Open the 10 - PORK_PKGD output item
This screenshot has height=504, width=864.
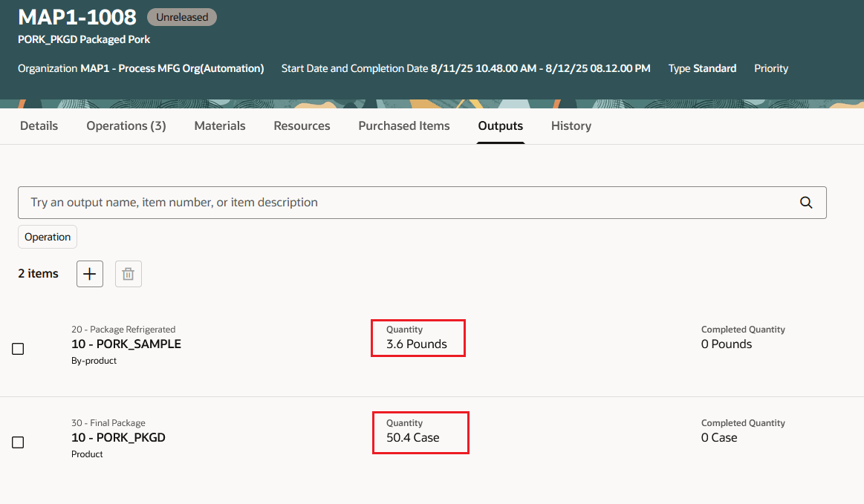(118, 437)
